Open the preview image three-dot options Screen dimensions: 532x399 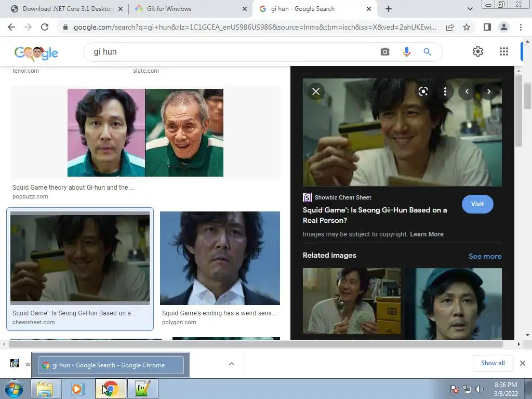(445, 91)
